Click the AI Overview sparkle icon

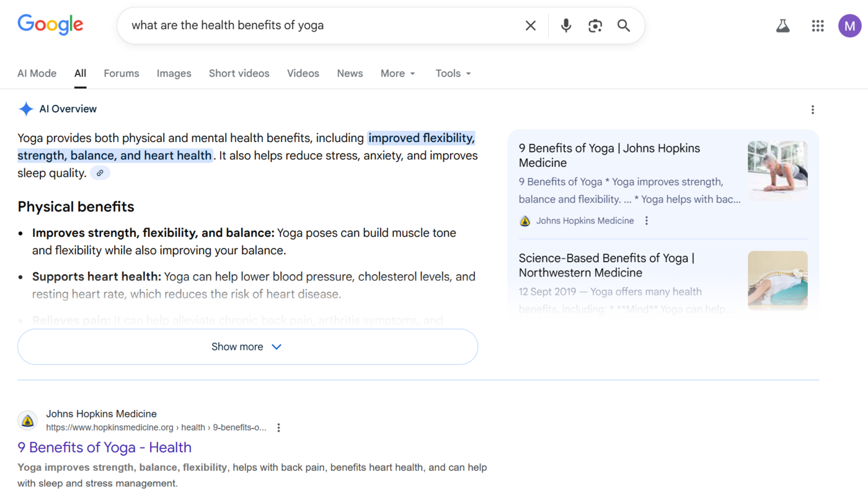pos(26,109)
